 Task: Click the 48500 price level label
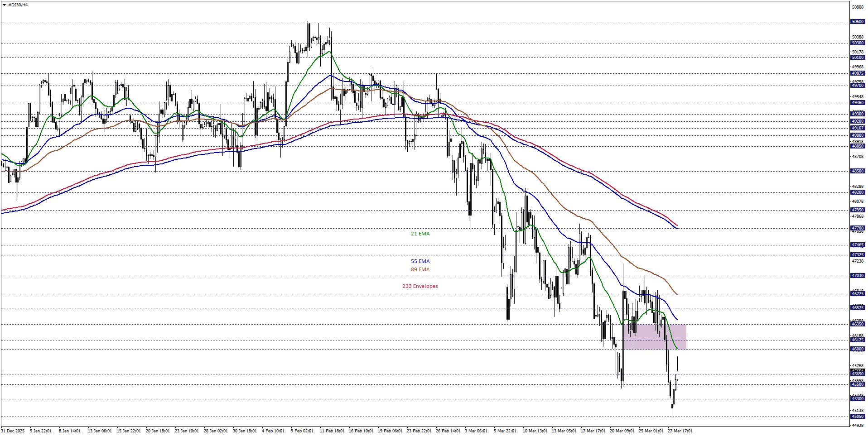pyautogui.click(x=858, y=171)
